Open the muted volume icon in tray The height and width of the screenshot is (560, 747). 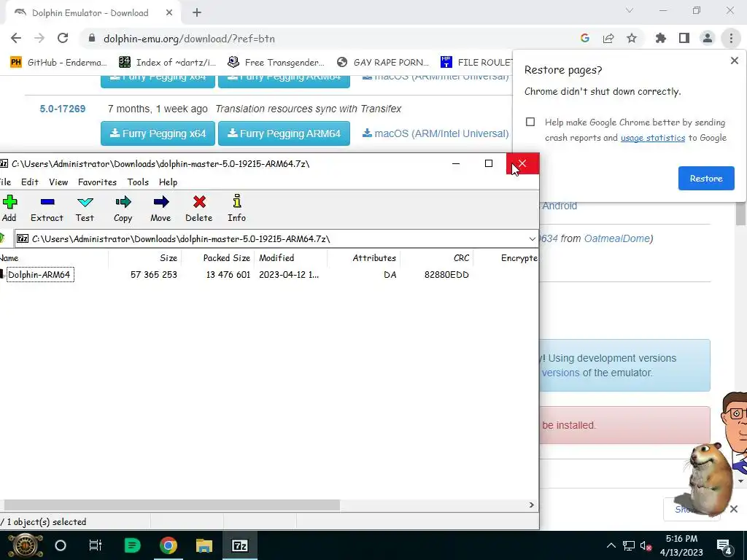pos(646,546)
